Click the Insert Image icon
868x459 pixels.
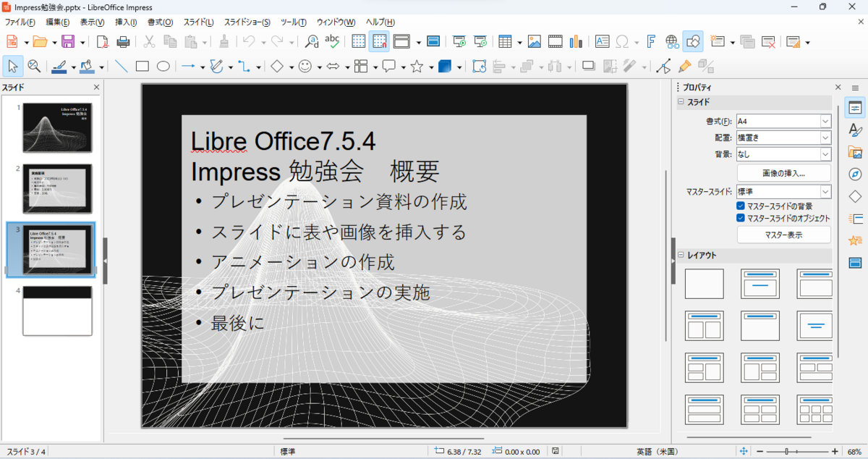(x=535, y=41)
